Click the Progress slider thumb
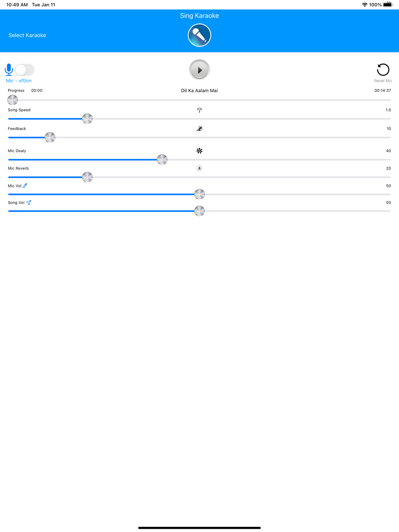The image size is (399, 532). click(x=13, y=100)
